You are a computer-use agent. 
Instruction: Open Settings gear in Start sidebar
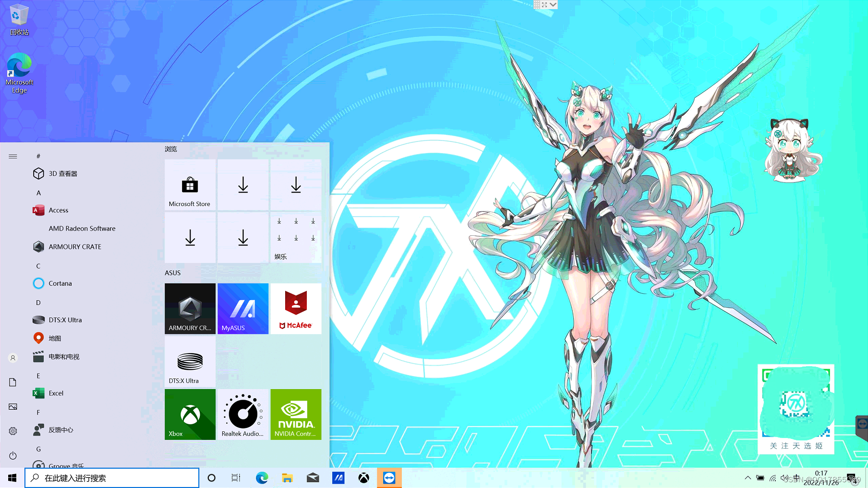tap(13, 431)
